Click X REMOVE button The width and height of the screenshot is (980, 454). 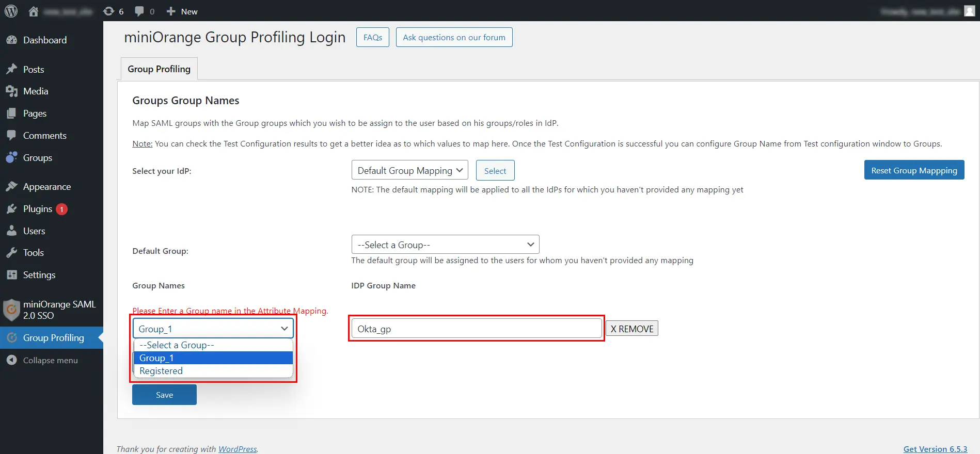(632, 329)
